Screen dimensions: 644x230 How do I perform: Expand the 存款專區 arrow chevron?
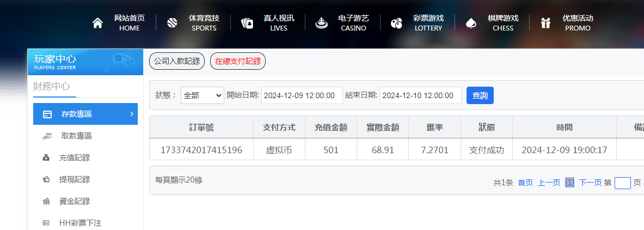[x=132, y=114]
